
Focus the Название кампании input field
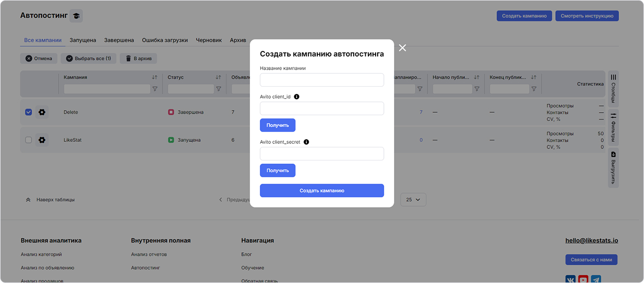[321, 80]
